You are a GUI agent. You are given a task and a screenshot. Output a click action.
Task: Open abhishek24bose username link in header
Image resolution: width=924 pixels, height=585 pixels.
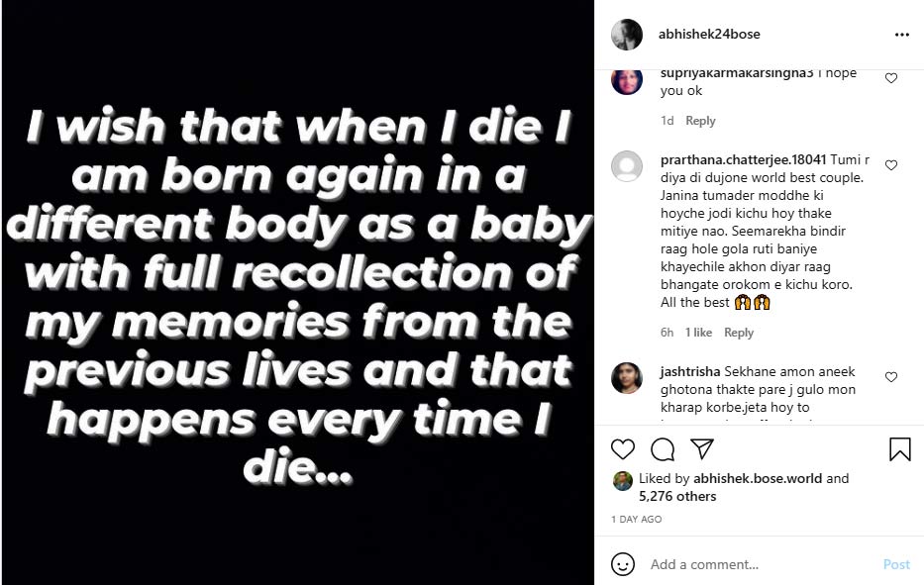(x=709, y=34)
